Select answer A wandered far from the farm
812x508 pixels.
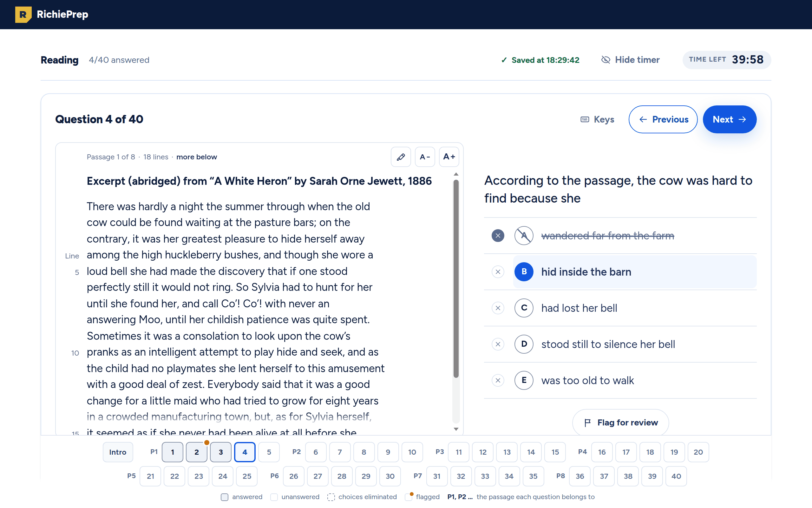tap(634, 236)
